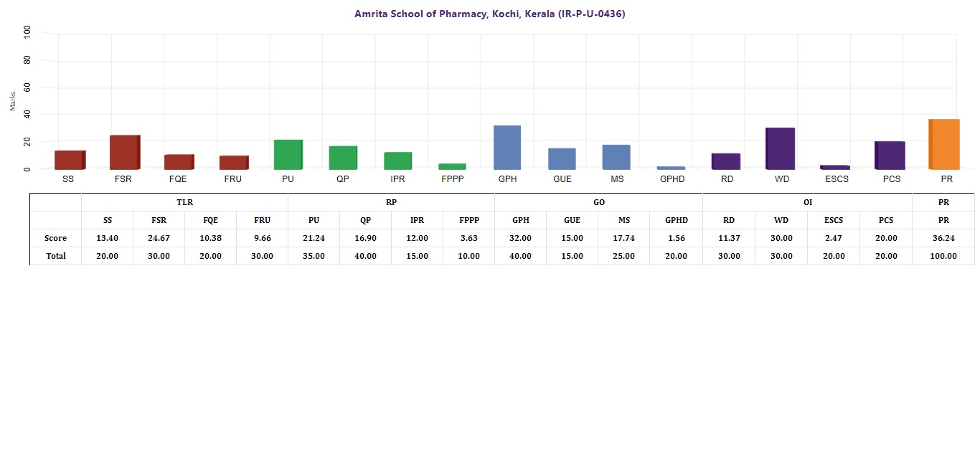The width and height of the screenshot is (980, 471).
Task: Select the FQE bar
Action: pos(179,162)
